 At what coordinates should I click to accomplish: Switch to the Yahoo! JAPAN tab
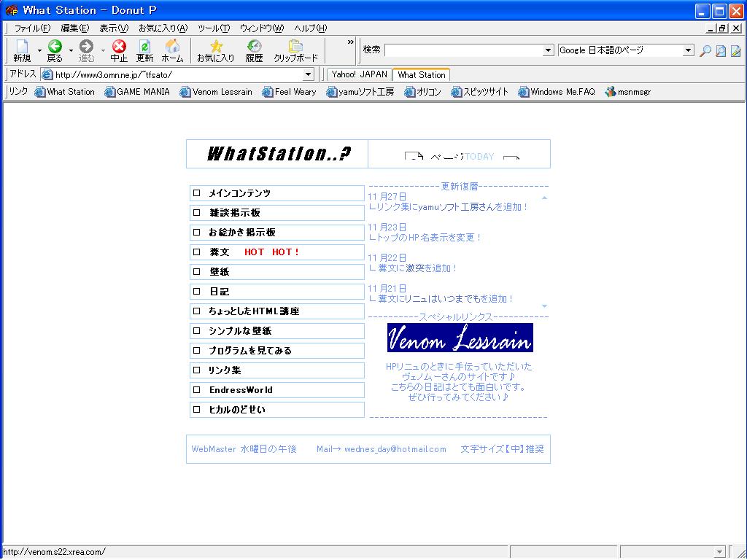click(359, 74)
